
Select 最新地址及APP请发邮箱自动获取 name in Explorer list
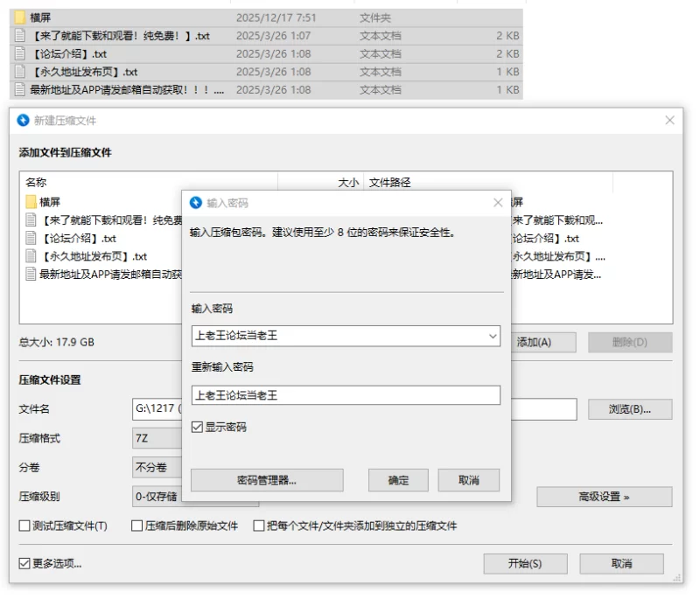(127, 90)
